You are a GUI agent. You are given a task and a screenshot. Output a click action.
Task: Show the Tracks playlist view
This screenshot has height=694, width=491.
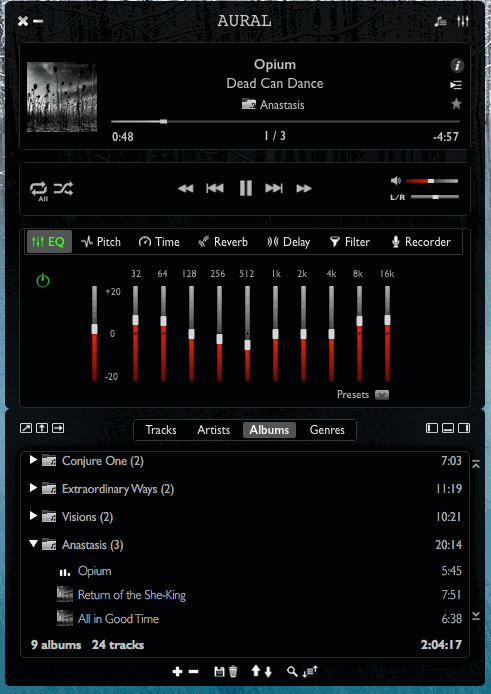pos(161,430)
